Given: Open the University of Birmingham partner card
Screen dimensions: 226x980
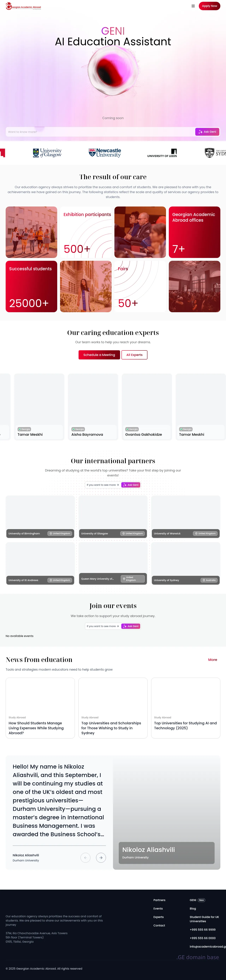Looking at the screenshot, I should (x=40, y=516).
